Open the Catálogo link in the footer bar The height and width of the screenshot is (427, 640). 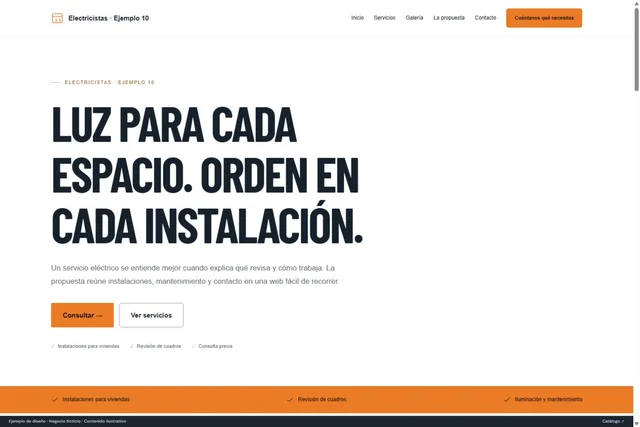[x=613, y=421]
